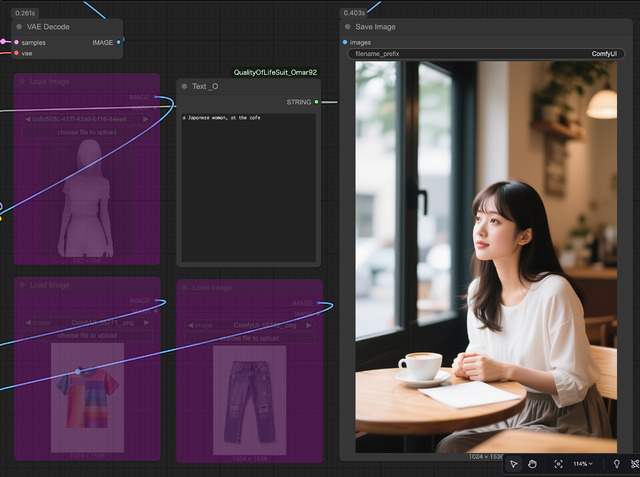The image size is (640, 477).
Task: Switch to the hand pan tool
Action: pyautogui.click(x=533, y=464)
